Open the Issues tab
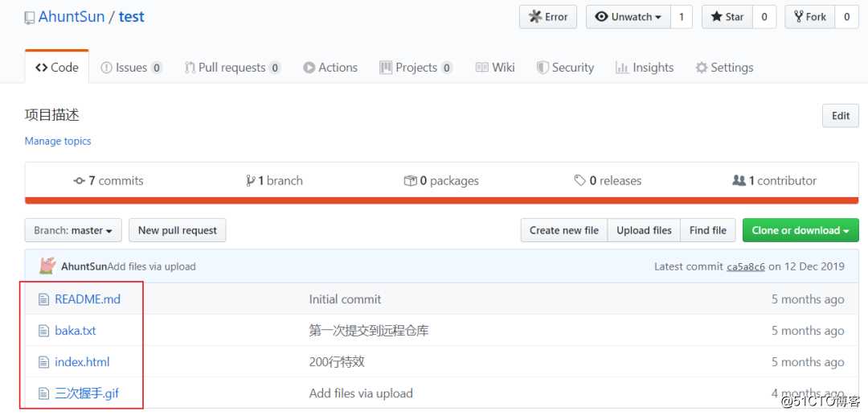The height and width of the screenshot is (416, 868). pos(131,68)
